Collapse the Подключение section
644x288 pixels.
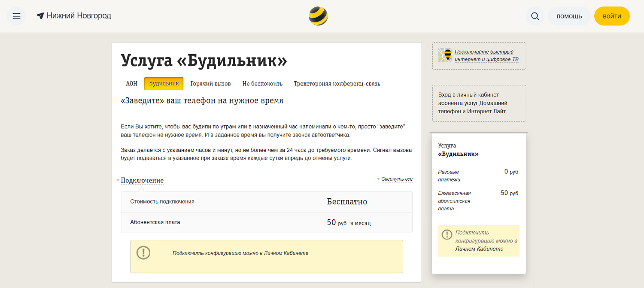pyautogui.click(x=142, y=180)
